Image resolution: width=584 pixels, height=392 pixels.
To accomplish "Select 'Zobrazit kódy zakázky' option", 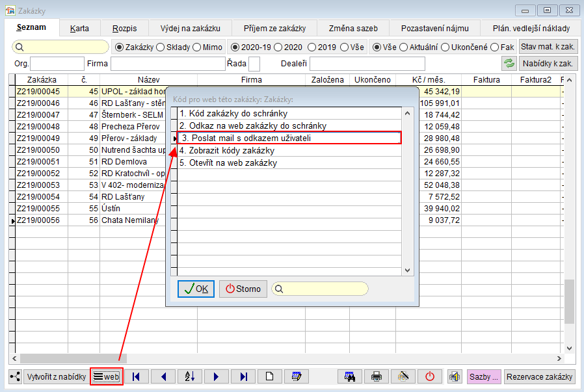I will click(x=227, y=150).
